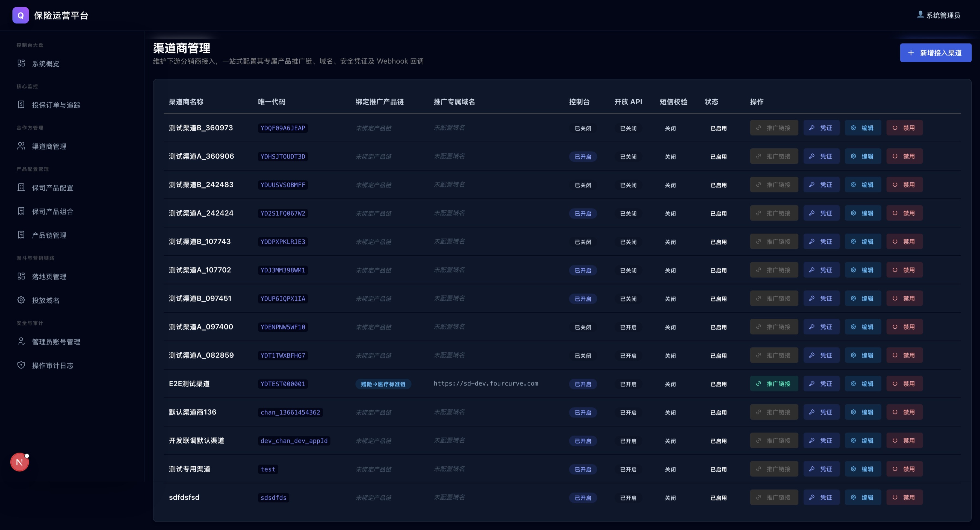Click the 管理员账号管理 user icon
The image size is (980, 530).
click(x=21, y=342)
